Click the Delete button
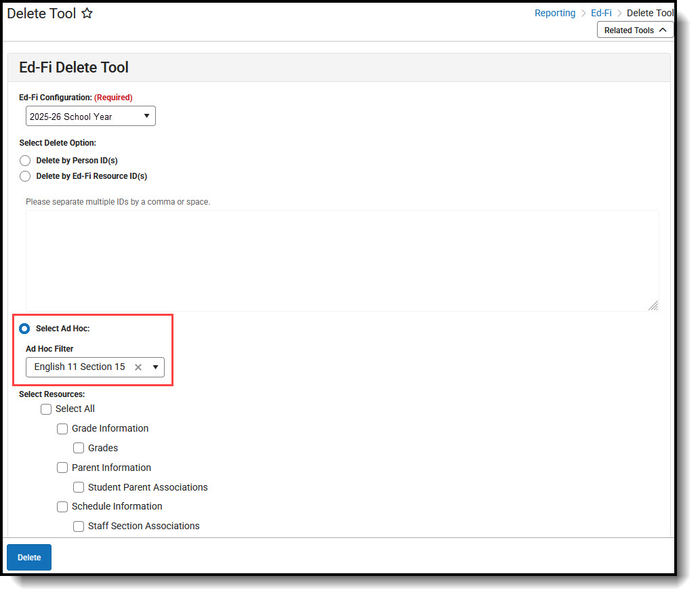Screen dimensions: 700x599 [x=28, y=557]
